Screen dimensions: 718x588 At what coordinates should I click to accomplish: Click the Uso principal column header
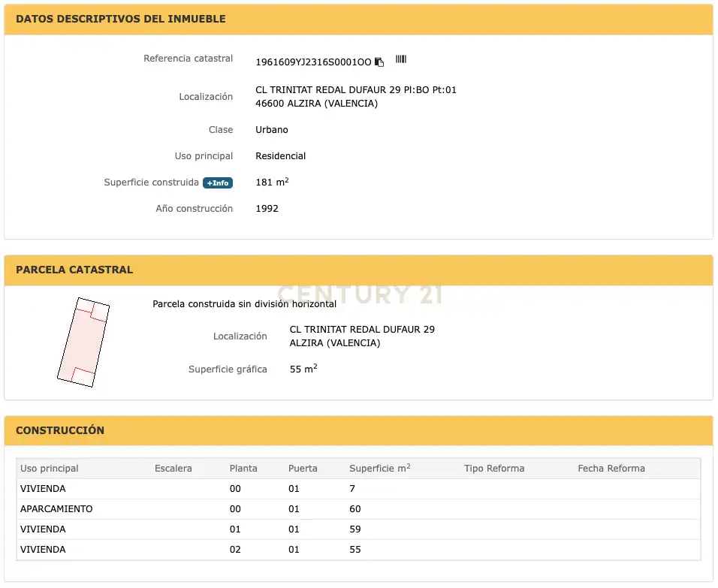(50, 469)
